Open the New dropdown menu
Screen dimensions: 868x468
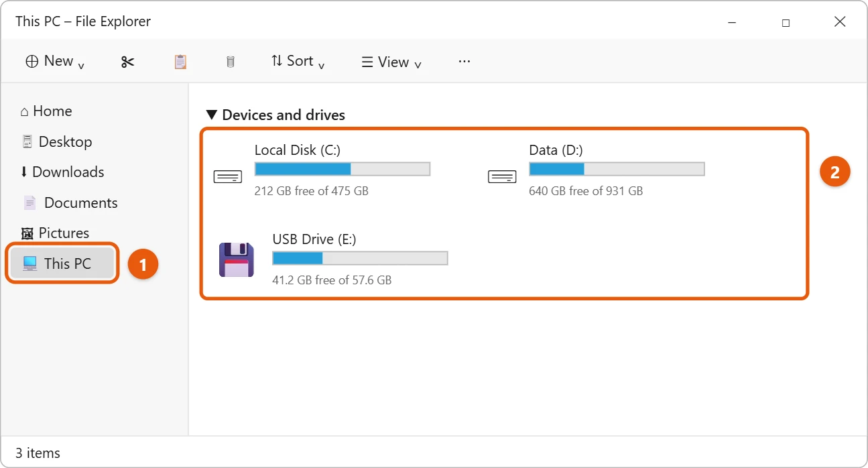click(x=56, y=62)
